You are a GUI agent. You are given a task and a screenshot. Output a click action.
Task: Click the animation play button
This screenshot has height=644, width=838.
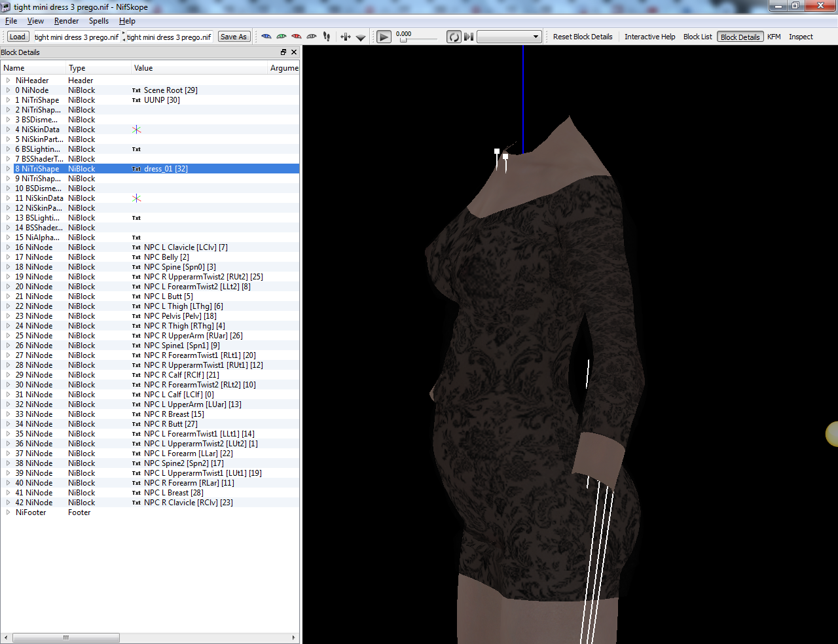[x=384, y=37]
